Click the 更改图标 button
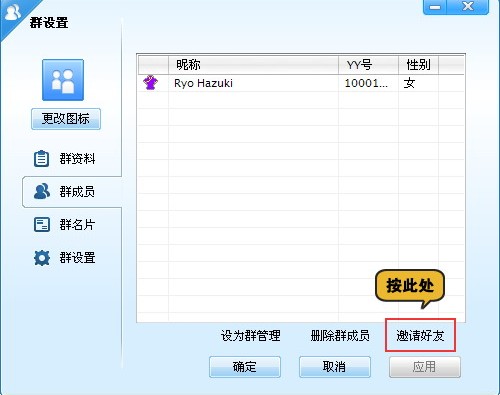The width and height of the screenshot is (500, 395). coord(66,119)
